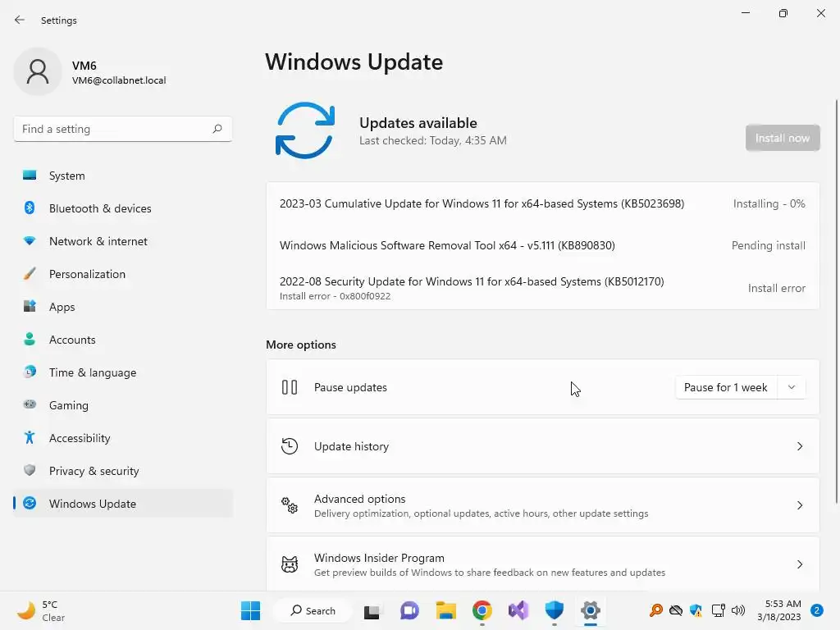Click the volume speaker icon in tray
Viewport: 840px width, 630px height.
[738, 610]
